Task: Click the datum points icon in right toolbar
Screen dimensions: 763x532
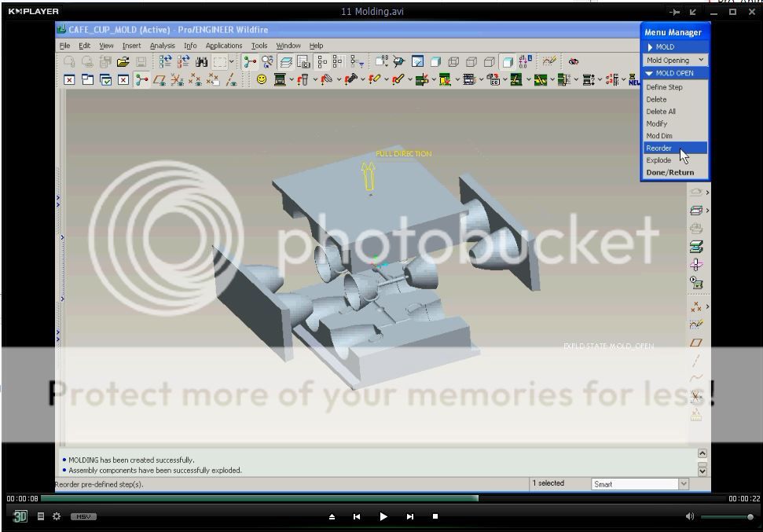Action: click(x=696, y=306)
